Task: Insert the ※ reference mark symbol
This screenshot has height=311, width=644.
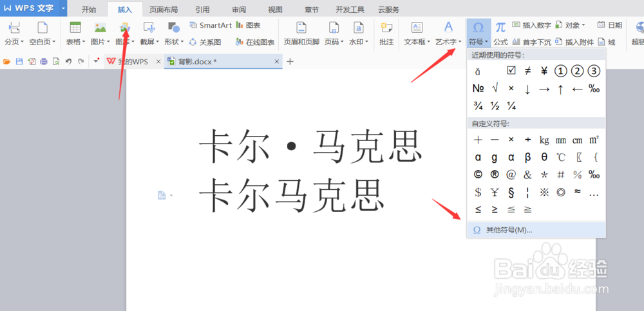Action: point(544,192)
